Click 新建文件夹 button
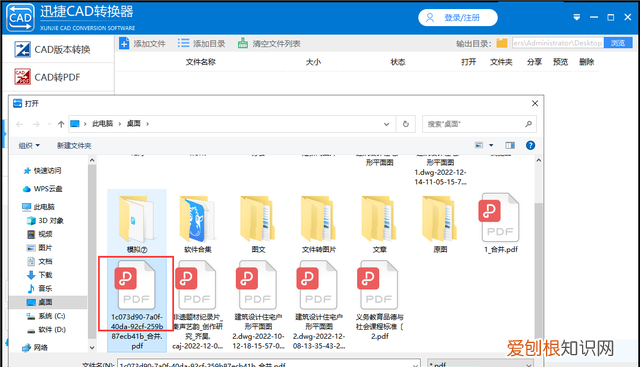Viewport: 640px width, 367px height. click(x=74, y=146)
